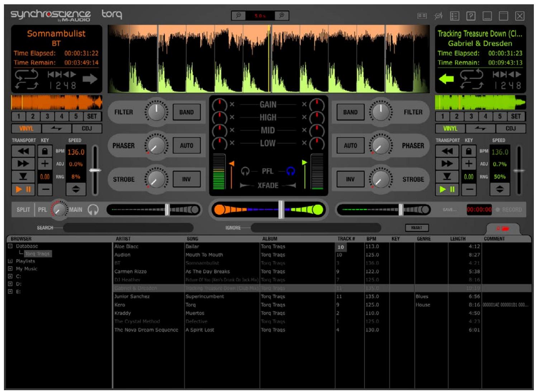Image resolution: width=536 pixels, height=392 pixels.
Task: Fast-forward the left deck
Action: click(23, 164)
